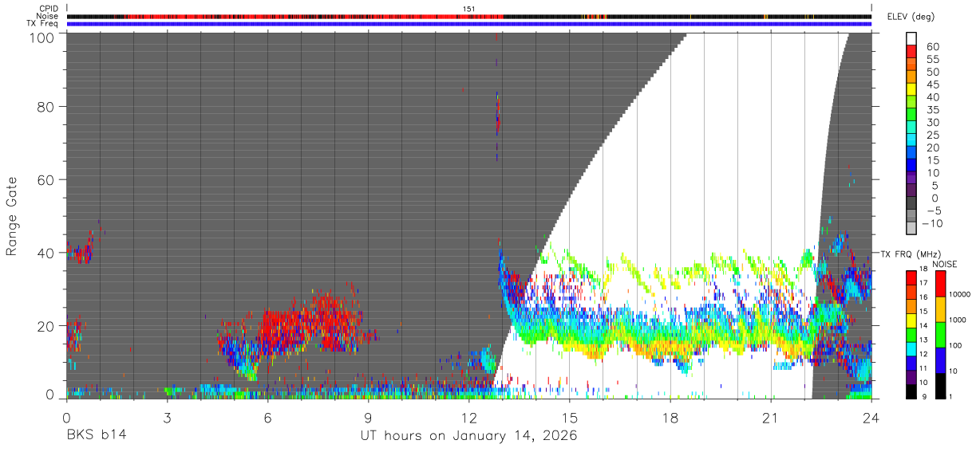Click the 1000 value on the NOISE scale
Screen dimensions: 980x452
pos(959,319)
